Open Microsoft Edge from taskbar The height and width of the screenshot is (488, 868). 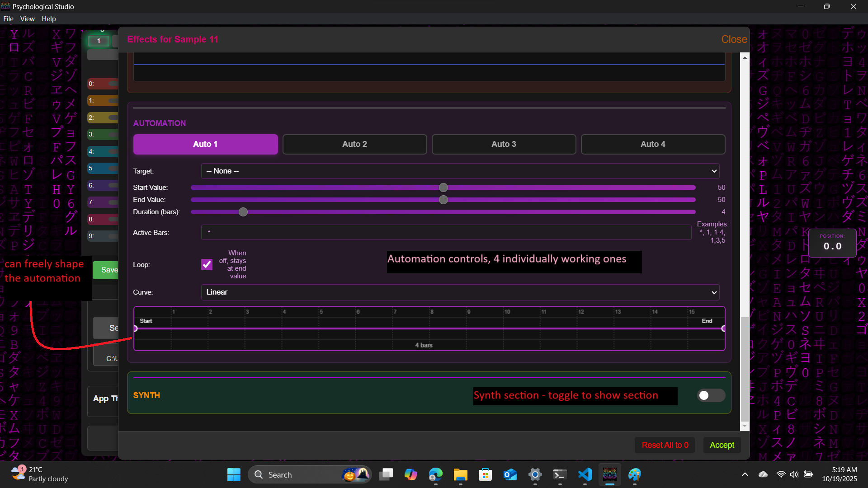click(x=435, y=474)
